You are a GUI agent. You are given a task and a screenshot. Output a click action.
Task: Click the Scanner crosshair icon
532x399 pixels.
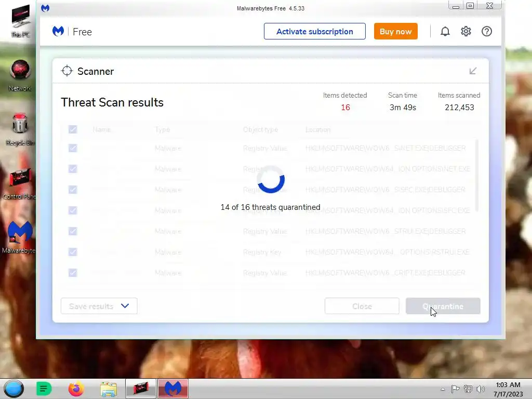pos(67,71)
